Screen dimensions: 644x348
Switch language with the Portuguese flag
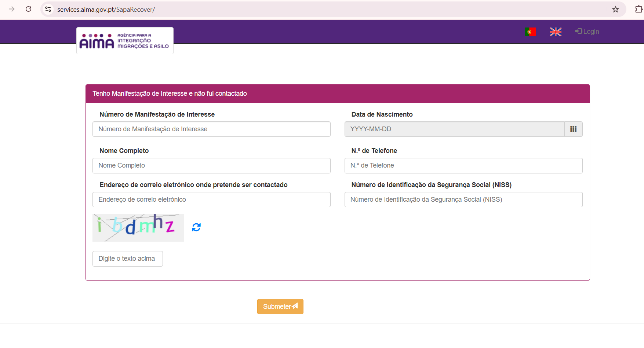(530, 32)
